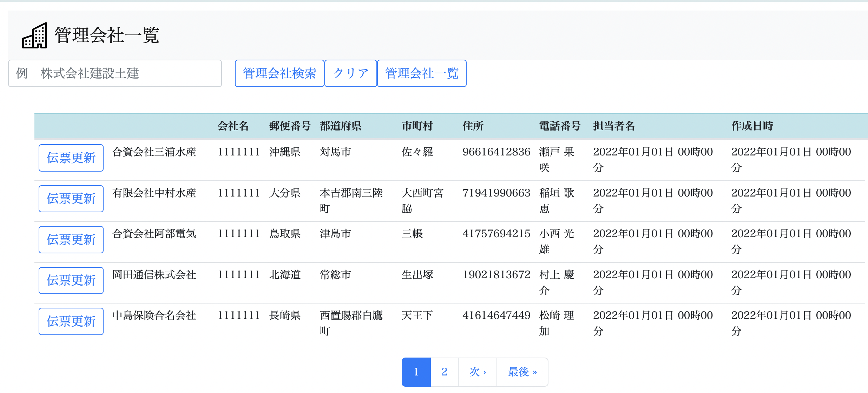Viewport: 868px width, 393px height.
Task: Open the 管理会社一覧 list button
Action: click(x=421, y=73)
